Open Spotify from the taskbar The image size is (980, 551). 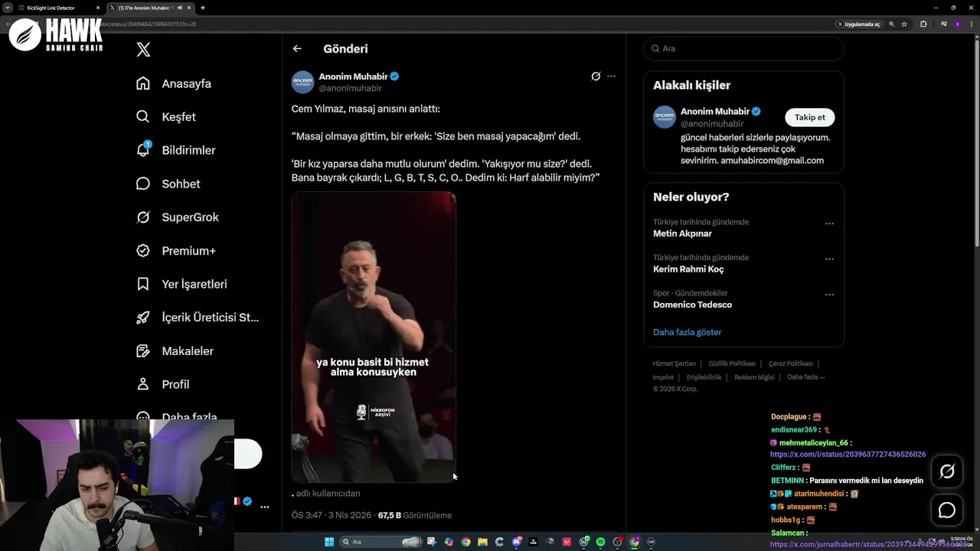pyautogui.click(x=601, y=542)
